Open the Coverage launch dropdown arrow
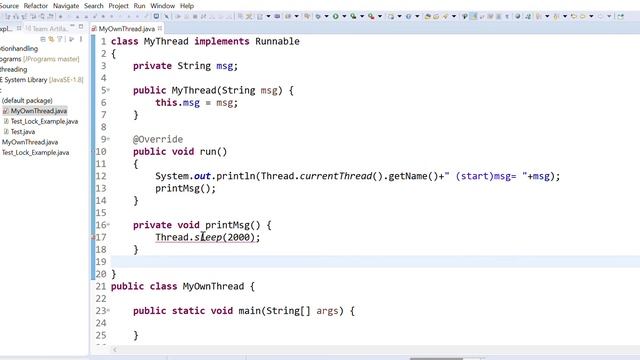Viewport: 640px width, 360px height. [362, 16]
